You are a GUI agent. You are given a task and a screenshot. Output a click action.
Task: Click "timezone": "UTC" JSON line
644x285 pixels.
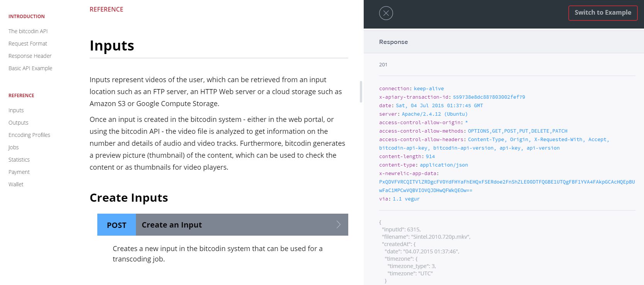point(410,273)
